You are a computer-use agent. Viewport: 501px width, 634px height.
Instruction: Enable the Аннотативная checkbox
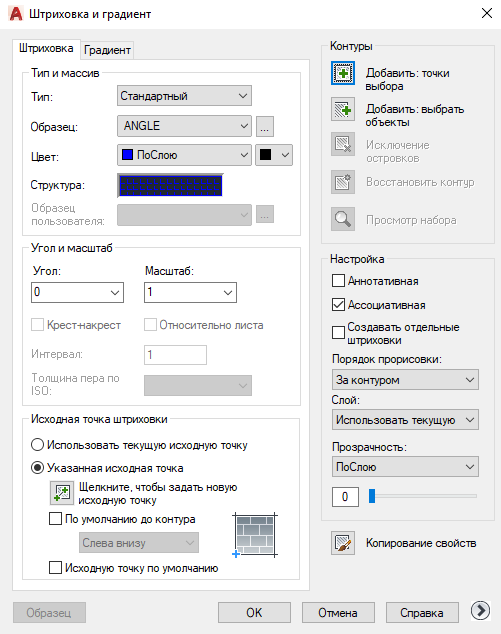click(x=338, y=281)
